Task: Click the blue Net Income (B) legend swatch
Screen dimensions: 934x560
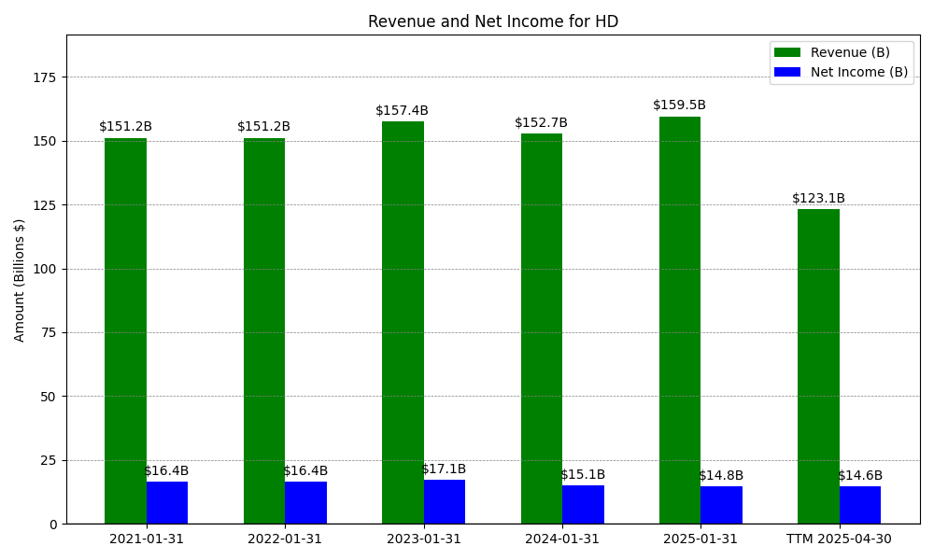Action: pyautogui.click(x=786, y=72)
